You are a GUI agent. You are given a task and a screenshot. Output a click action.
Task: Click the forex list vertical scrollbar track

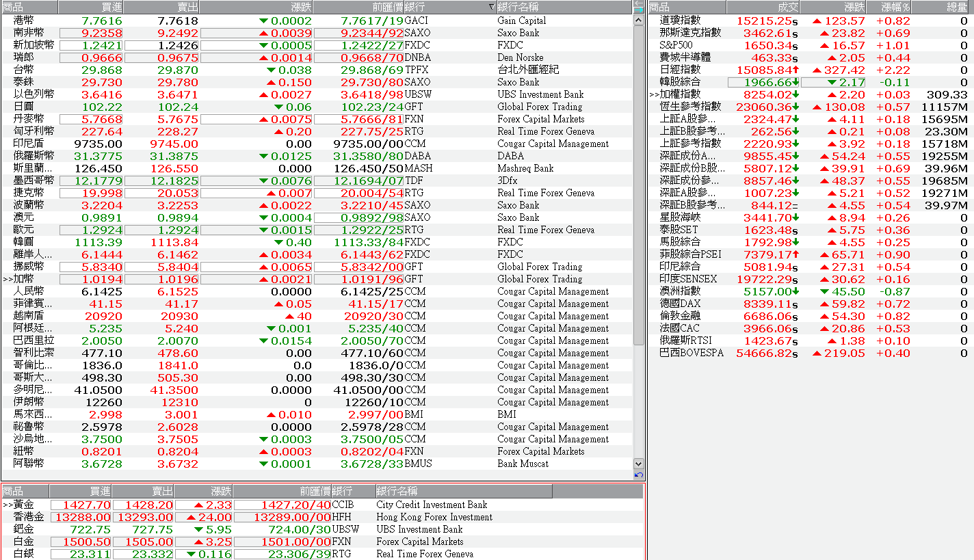[x=639, y=241]
